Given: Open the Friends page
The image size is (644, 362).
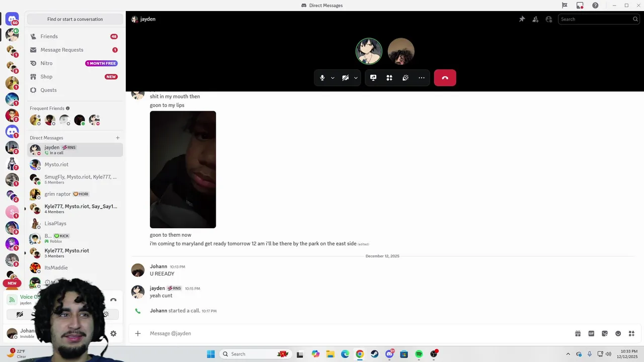Looking at the screenshot, I should pos(75,36).
